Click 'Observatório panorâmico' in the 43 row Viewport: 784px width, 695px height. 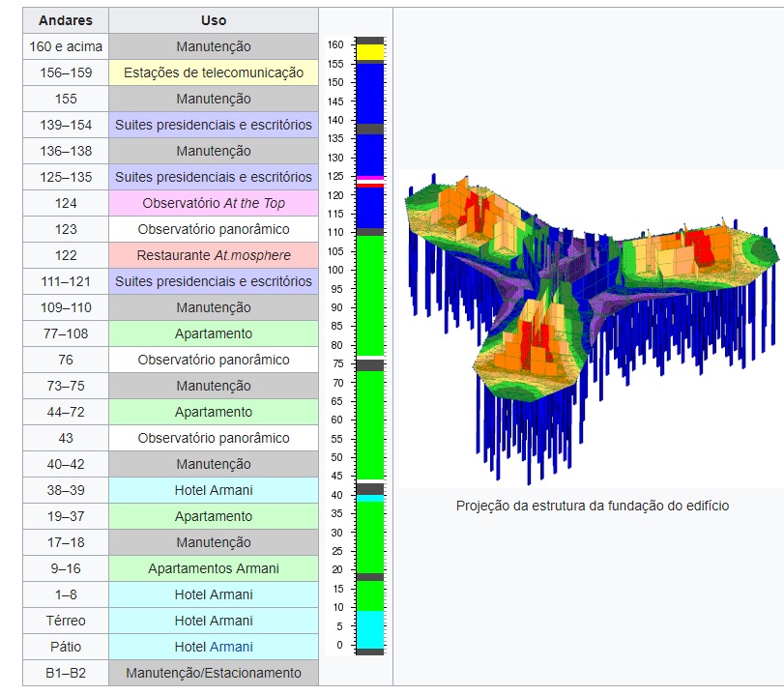point(214,438)
